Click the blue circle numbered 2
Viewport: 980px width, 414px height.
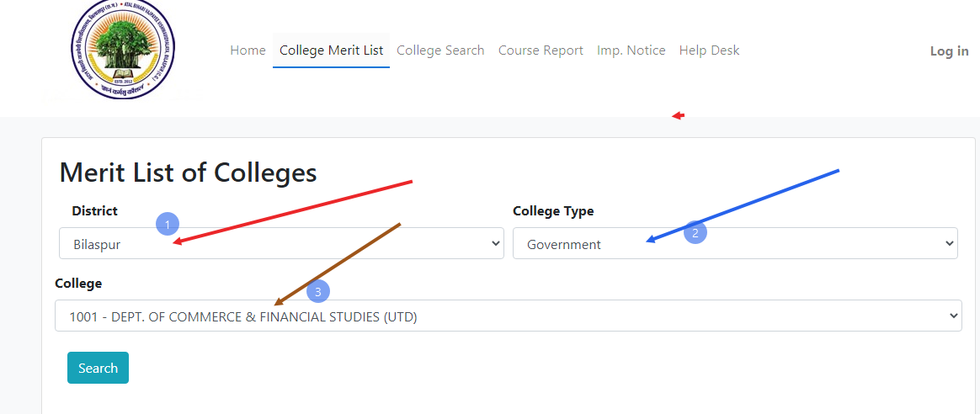(695, 232)
